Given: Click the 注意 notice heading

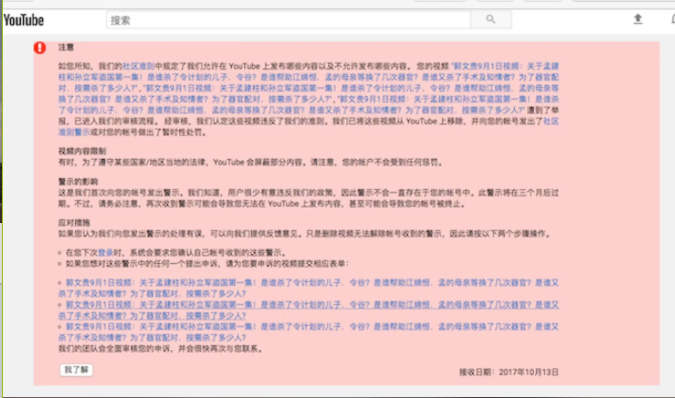Looking at the screenshot, I should coord(66,47).
